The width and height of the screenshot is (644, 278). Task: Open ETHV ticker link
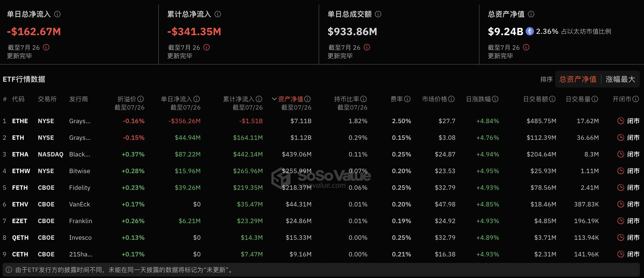20,204
